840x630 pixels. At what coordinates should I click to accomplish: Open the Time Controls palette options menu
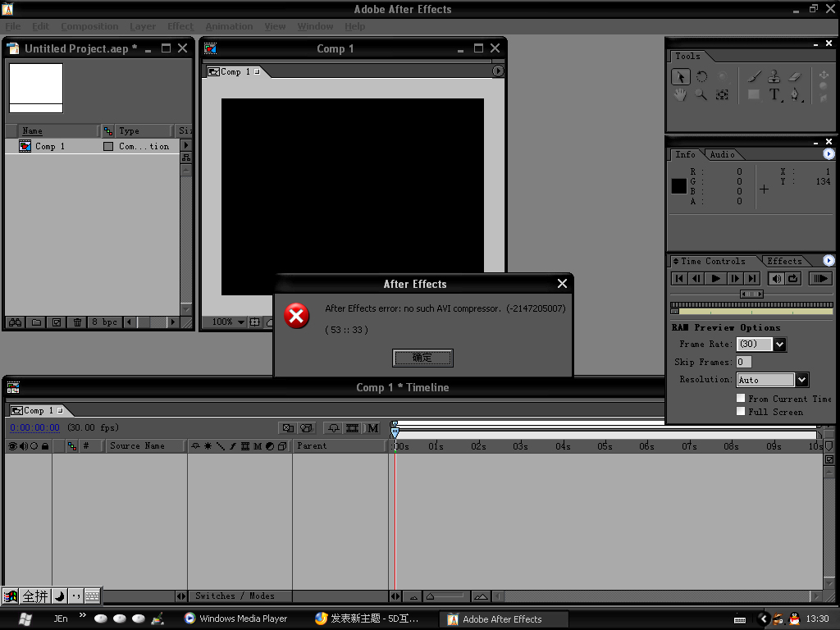[829, 260]
